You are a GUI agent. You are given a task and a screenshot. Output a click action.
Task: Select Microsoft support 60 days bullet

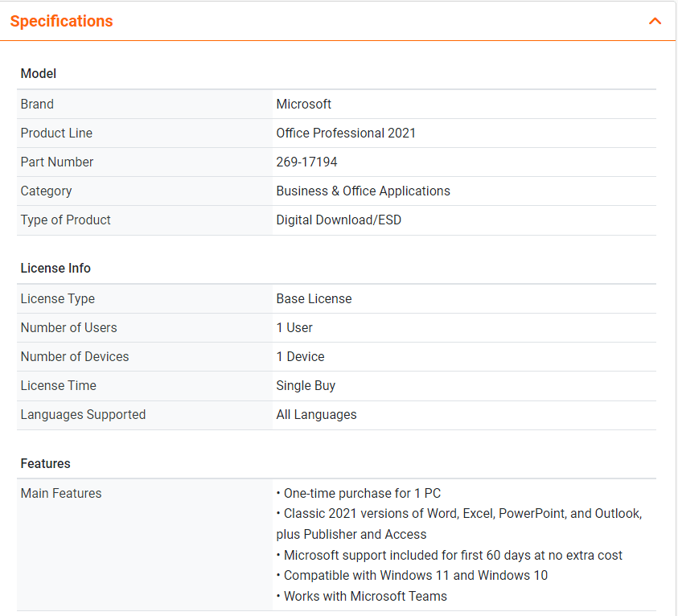(x=450, y=555)
